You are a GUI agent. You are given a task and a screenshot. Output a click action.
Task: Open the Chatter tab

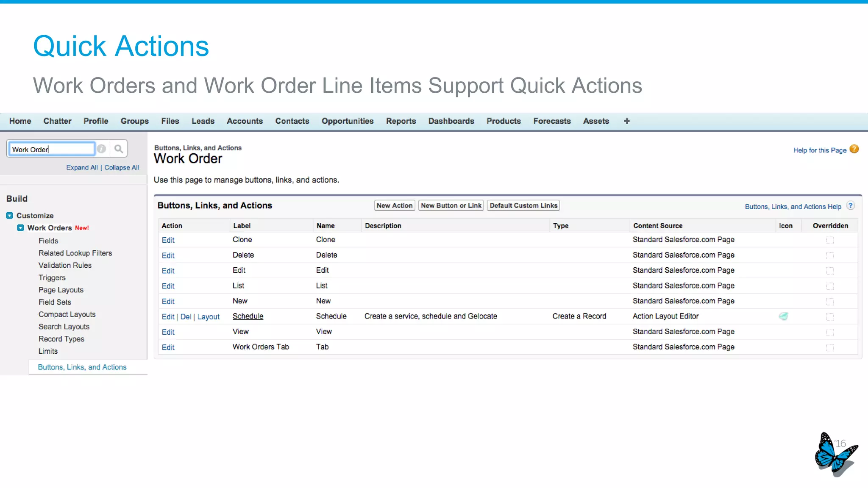(x=58, y=121)
